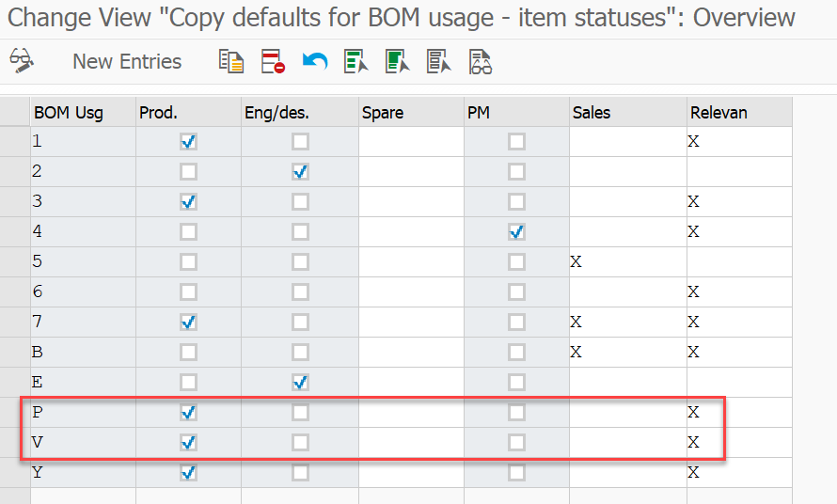Click the Display/Change glasses-pencil icon
Image resolution: width=837 pixels, height=504 pixels.
click(22, 61)
